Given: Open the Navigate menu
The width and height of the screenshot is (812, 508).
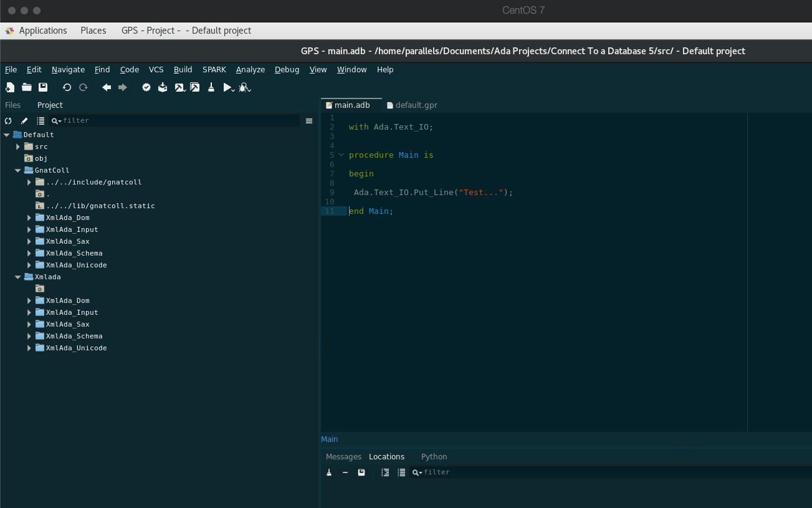Looking at the screenshot, I should tap(68, 70).
